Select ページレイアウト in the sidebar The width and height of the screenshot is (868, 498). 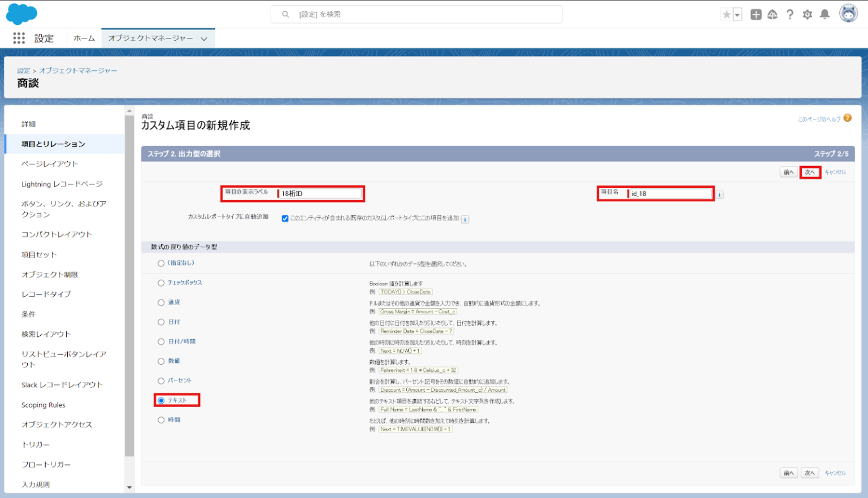click(49, 163)
